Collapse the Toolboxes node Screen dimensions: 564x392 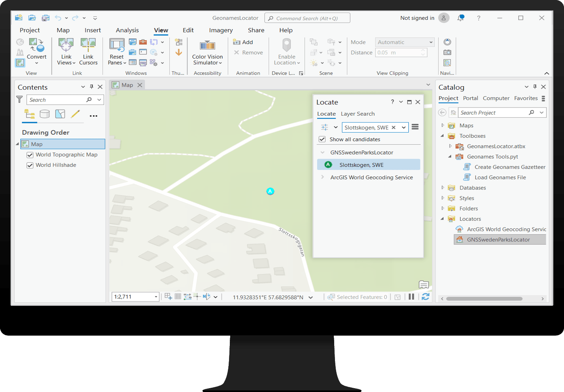(x=443, y=136)
